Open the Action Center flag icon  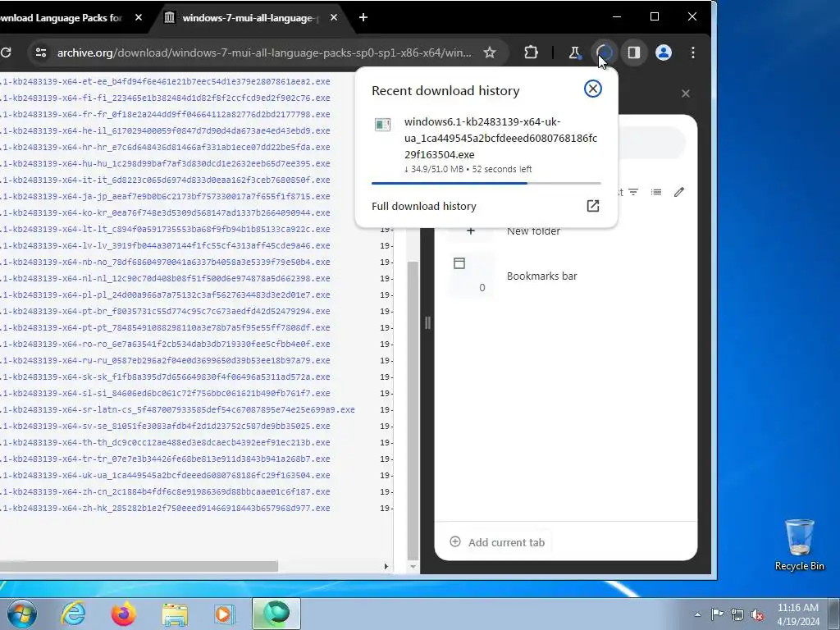pos(717,614)
